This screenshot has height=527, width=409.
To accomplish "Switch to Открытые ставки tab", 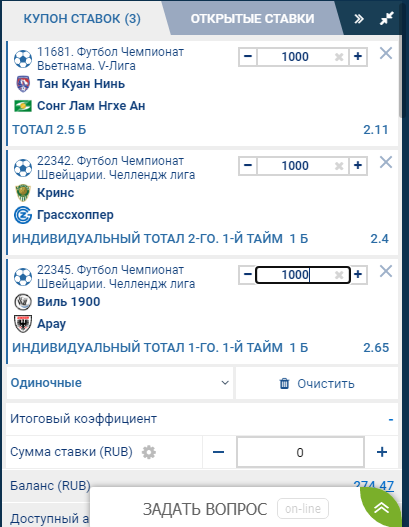I will (x=252, y=18).
